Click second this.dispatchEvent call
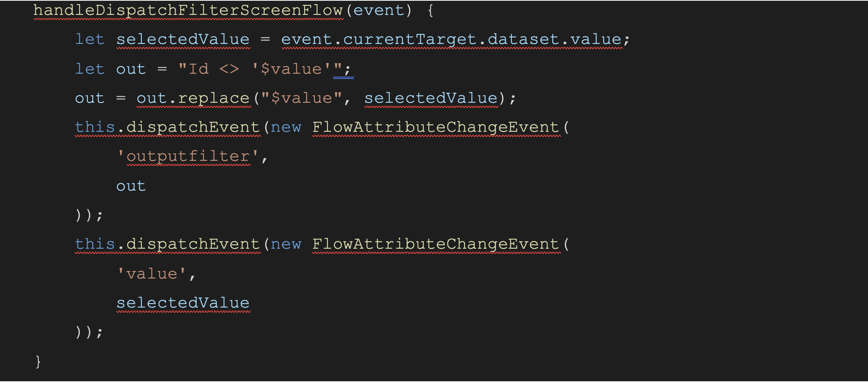 [x=167, y=244]
